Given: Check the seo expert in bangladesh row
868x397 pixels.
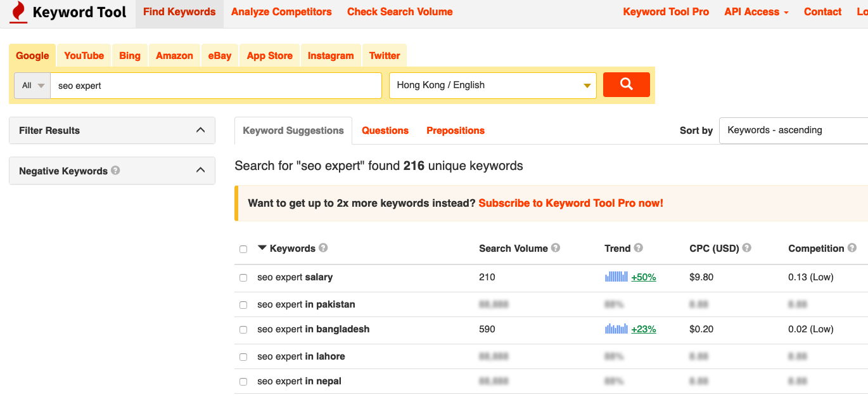Looking at the screenshot, I should [x=243, y=330].
